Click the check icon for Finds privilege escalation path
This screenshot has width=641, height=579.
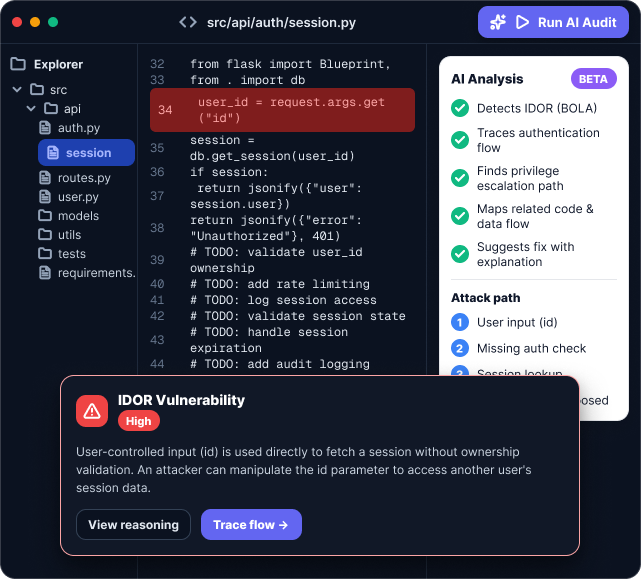click(x=460, y=178)
